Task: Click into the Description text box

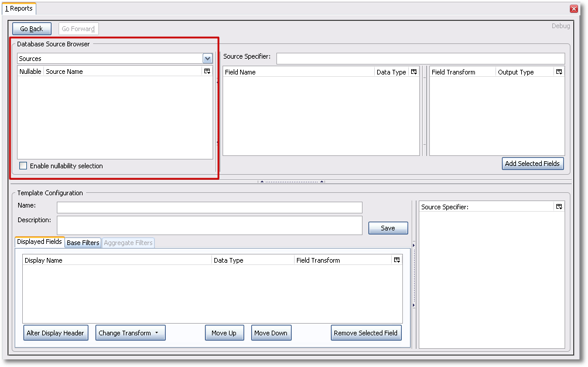Action: [x=209, y=225]
